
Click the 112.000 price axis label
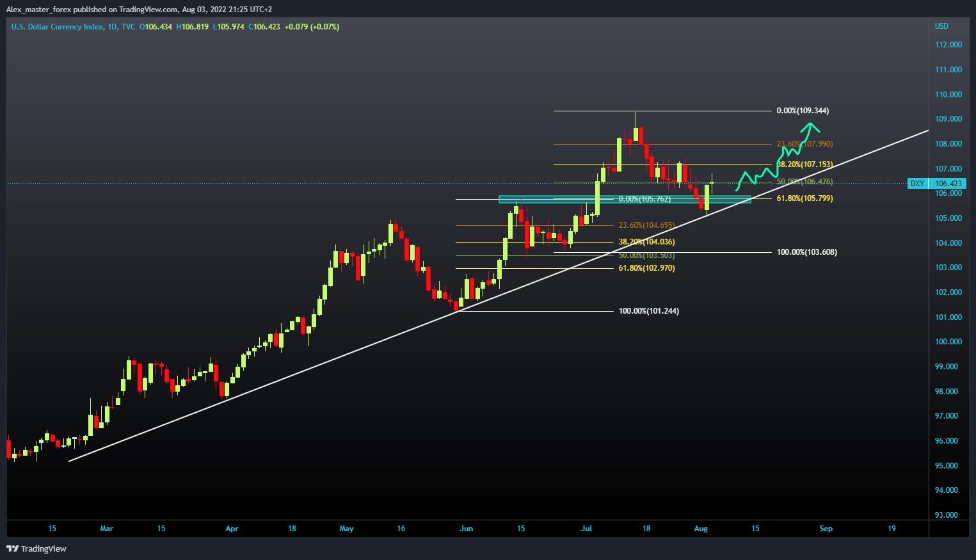pos(948,45)
